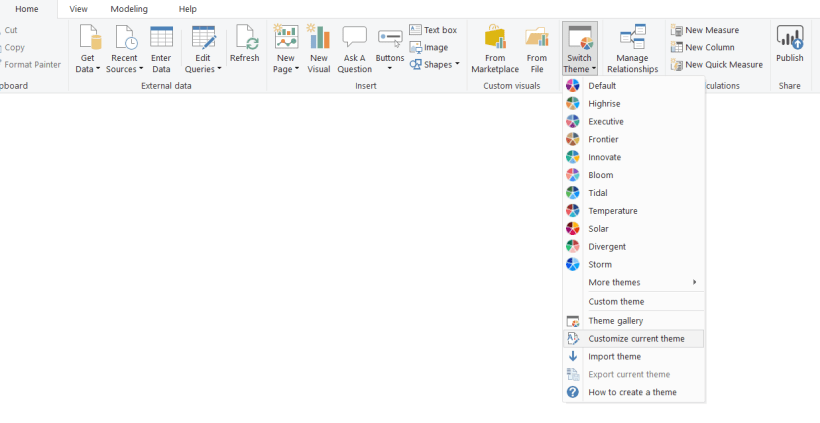820x423 pixels.
Task: Click the Publish icon
Action: click(790, 38)
